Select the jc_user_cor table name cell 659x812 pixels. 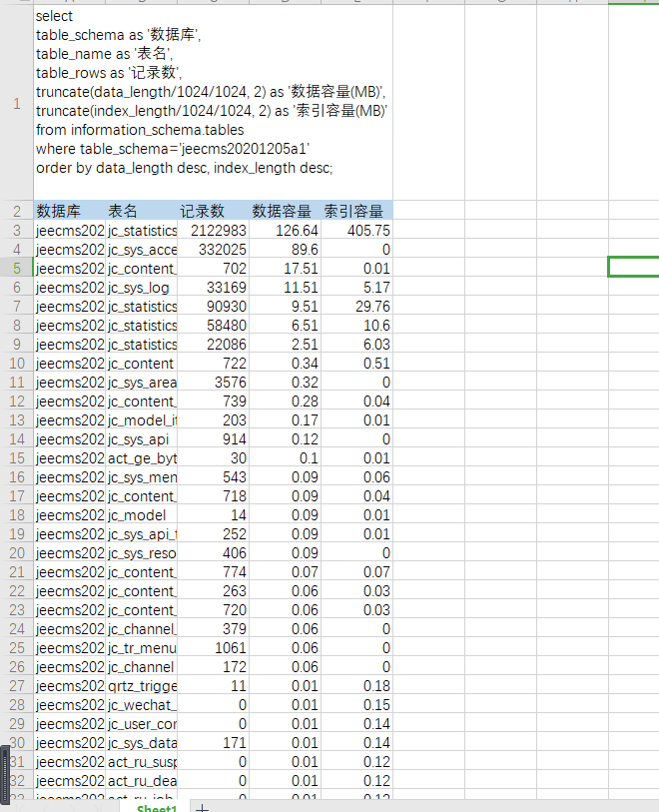pos(142,723)
